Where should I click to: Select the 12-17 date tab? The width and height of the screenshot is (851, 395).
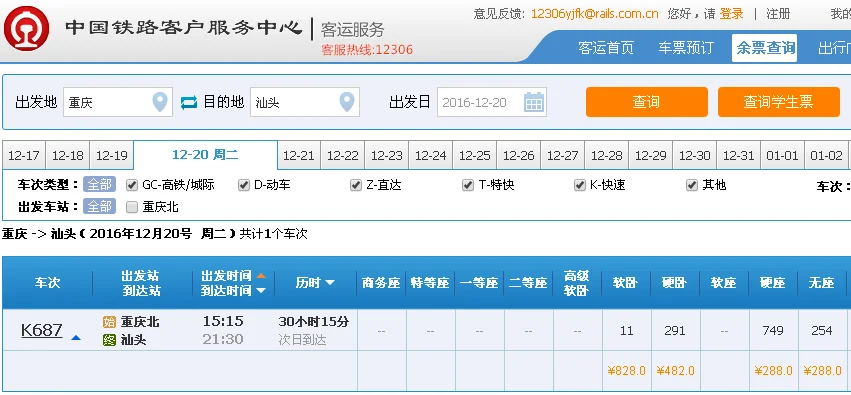[24, 156]
